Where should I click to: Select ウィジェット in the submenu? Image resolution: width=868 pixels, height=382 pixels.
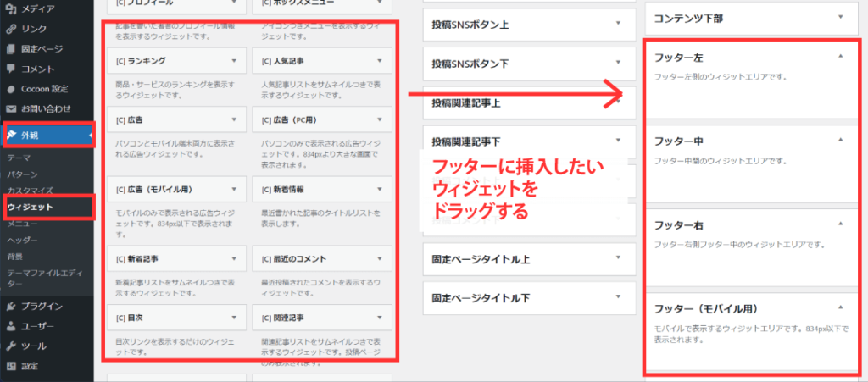[31, 207]
